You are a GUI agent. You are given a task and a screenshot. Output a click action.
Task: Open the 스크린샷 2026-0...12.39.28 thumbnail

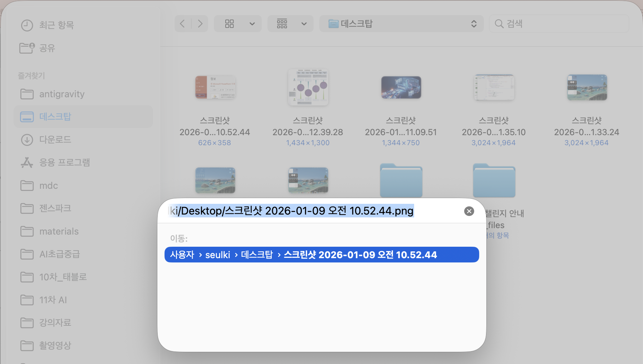308,87
